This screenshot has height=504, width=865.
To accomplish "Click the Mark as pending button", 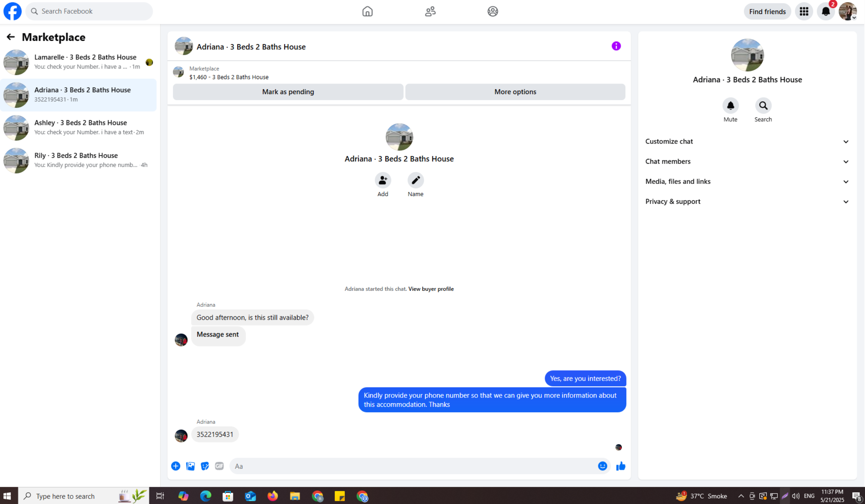I will (288, 92).
